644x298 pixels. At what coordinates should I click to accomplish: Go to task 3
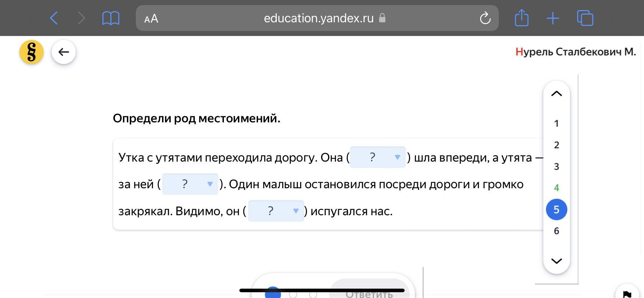point(556,167)
